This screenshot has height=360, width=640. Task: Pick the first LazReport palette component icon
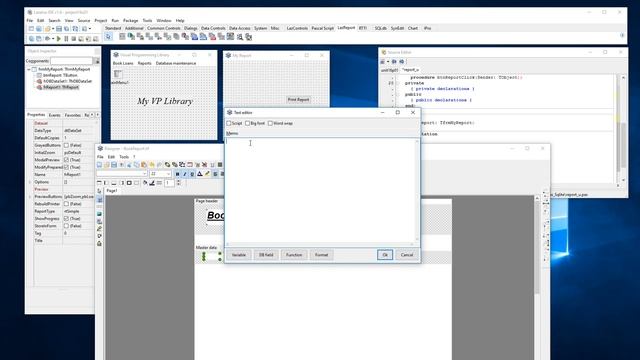click(122, 37)
